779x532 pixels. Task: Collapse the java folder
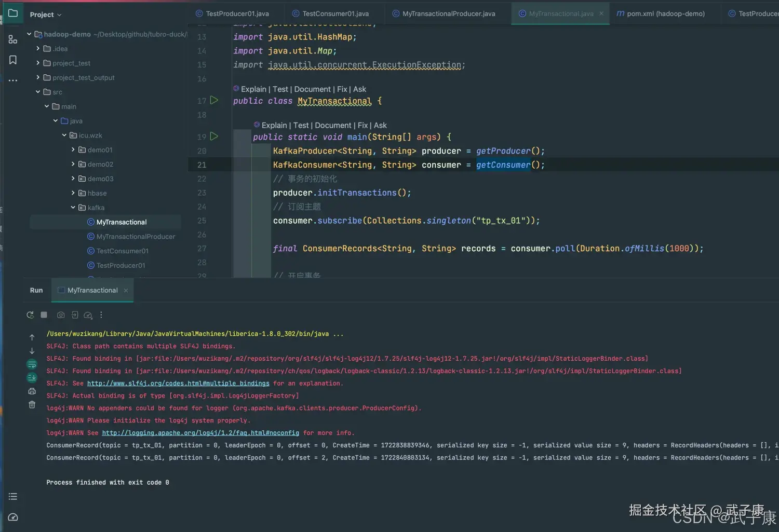pos(56,120)
